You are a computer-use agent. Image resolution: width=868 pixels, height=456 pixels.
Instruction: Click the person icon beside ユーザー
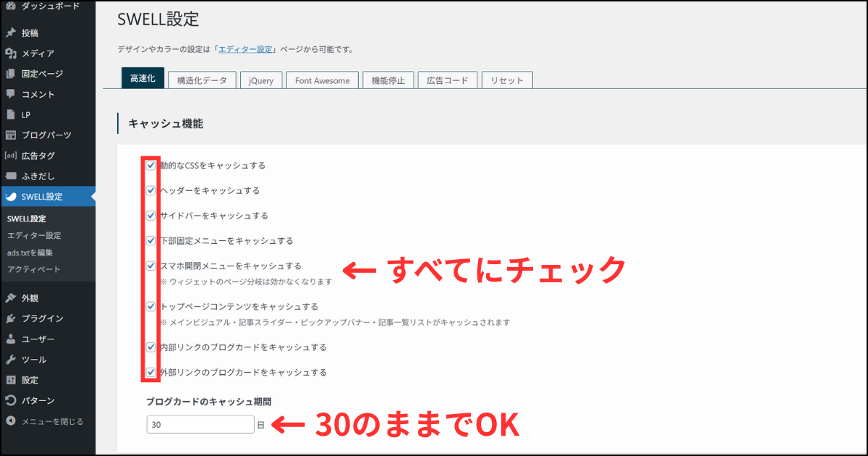(11, 339)
